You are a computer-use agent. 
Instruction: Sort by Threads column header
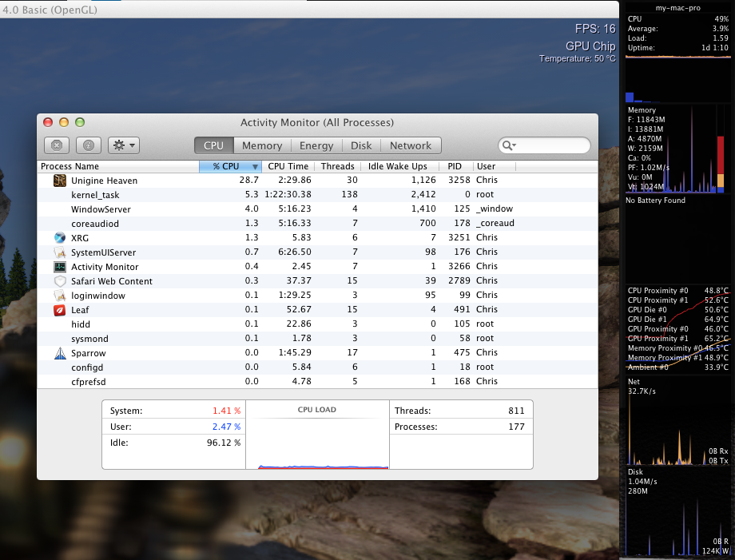click(x=337, y=166)
